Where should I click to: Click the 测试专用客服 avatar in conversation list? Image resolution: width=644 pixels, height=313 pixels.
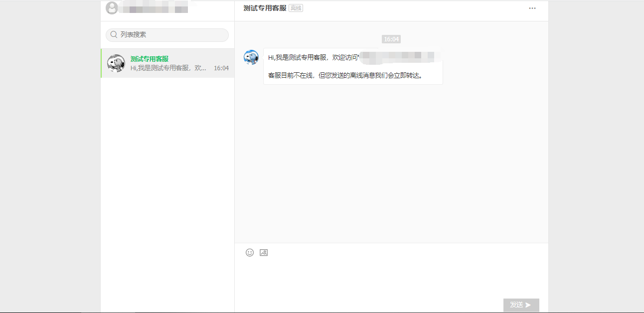(x=116, y=63)
